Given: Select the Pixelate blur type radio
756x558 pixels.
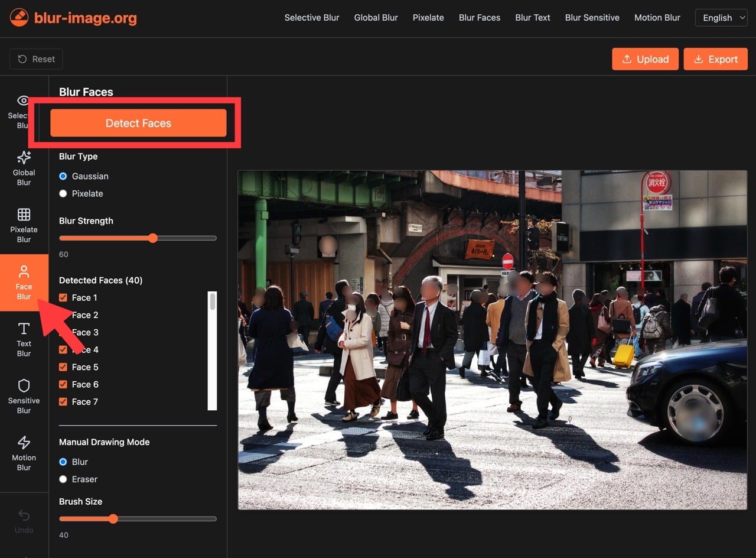Looking at the screenshot, I should point(63,194).
